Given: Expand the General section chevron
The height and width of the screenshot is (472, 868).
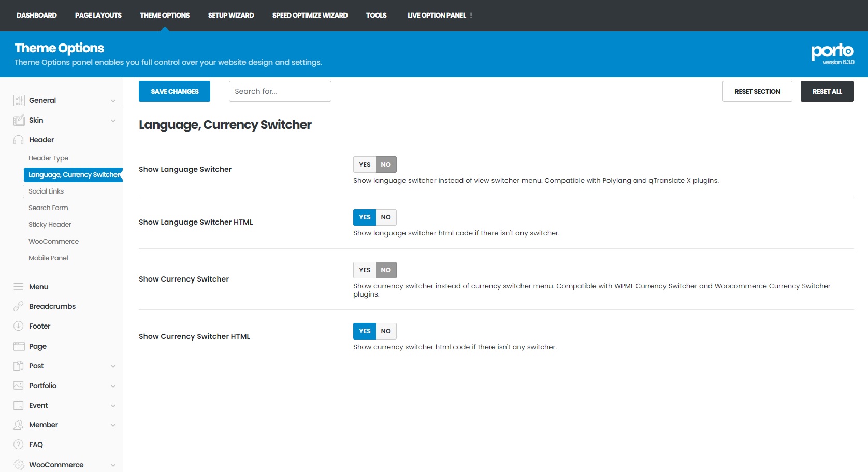Looking at the screenshot, I should point(113,100).
